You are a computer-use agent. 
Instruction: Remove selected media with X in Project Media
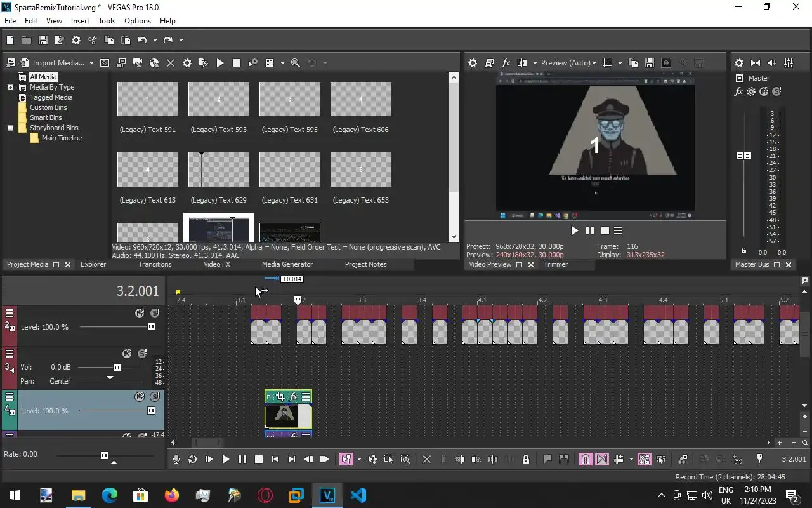click(171, 63)
